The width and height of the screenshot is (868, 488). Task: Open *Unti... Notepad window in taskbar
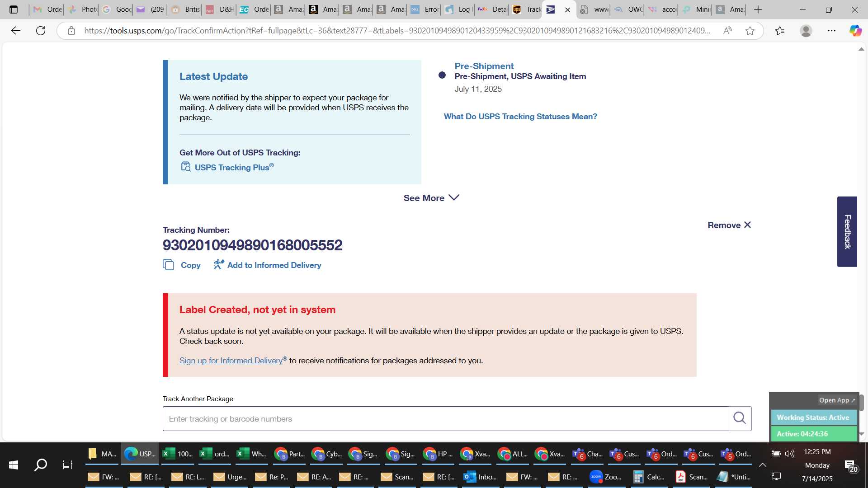coord(734,477)
